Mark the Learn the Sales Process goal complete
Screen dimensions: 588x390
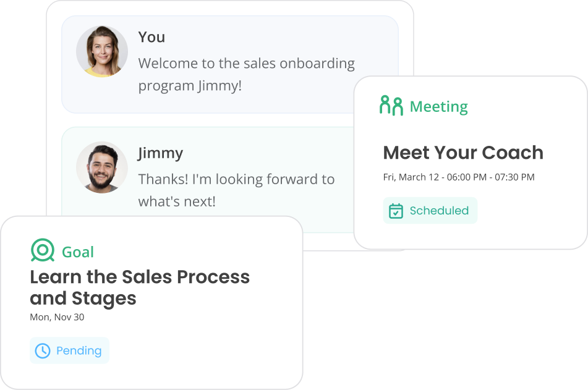[69, 350]
